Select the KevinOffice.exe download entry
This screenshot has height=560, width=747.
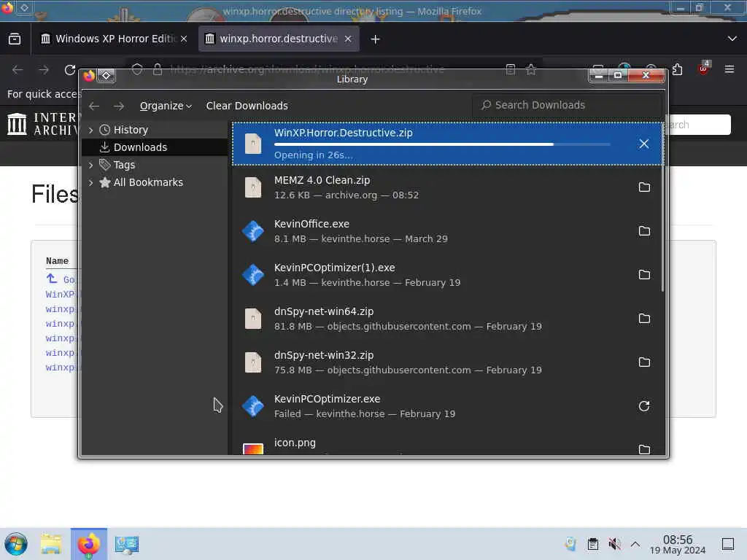tap(448, 231)
